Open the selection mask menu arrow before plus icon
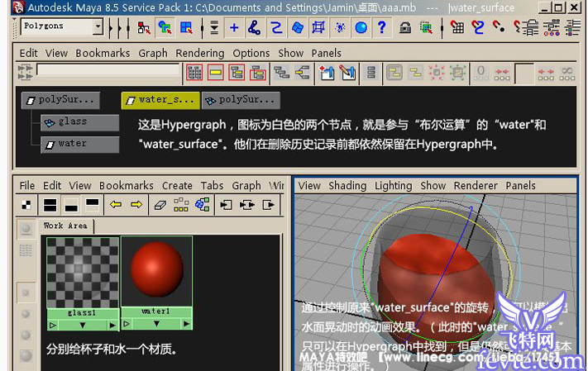588x371 pixels. (x=214, y=27)
